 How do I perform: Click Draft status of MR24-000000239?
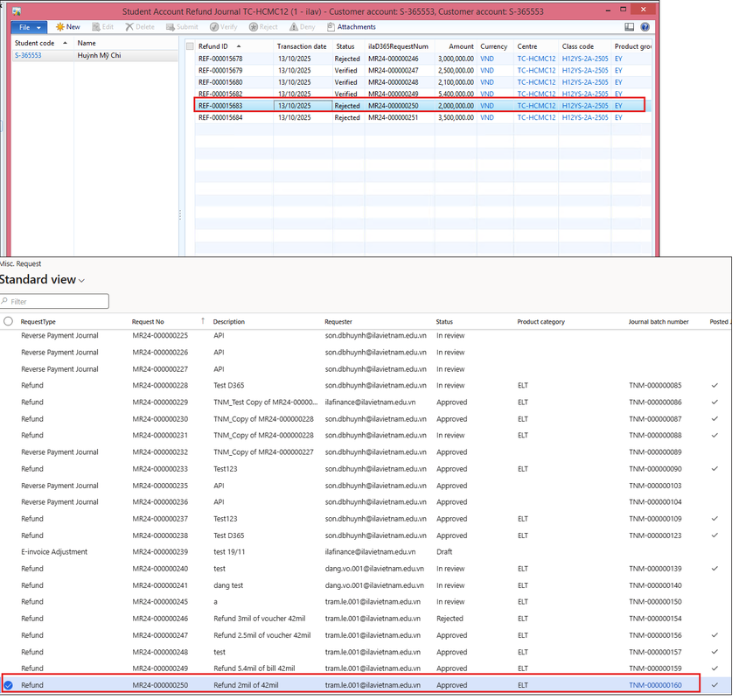pyautogui.click(x=444, y=551)
